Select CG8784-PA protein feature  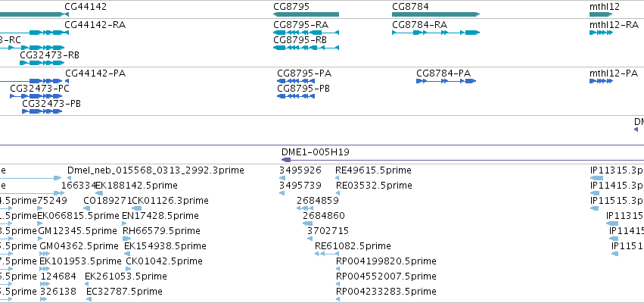[446, 81]
